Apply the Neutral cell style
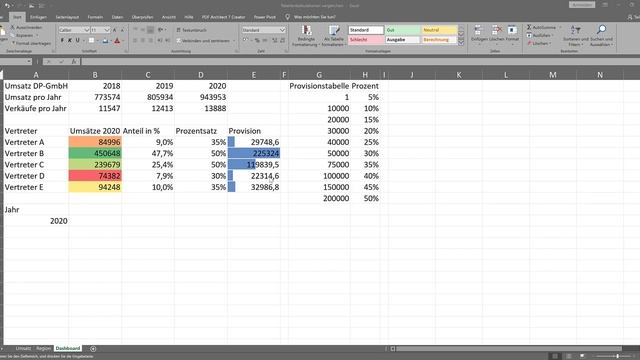This screenshot has height=360, width=640. coord(439,30)
